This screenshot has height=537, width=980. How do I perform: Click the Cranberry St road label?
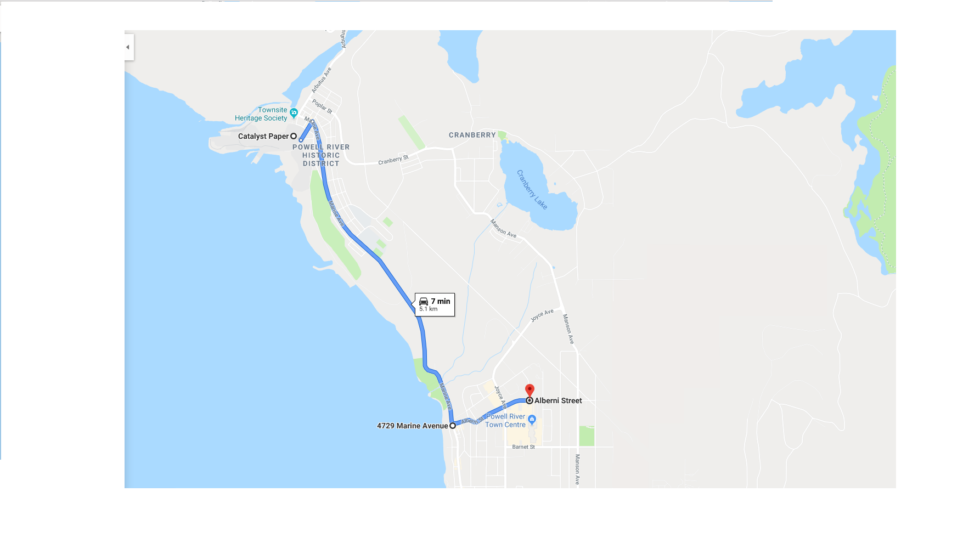click(393, 160)
